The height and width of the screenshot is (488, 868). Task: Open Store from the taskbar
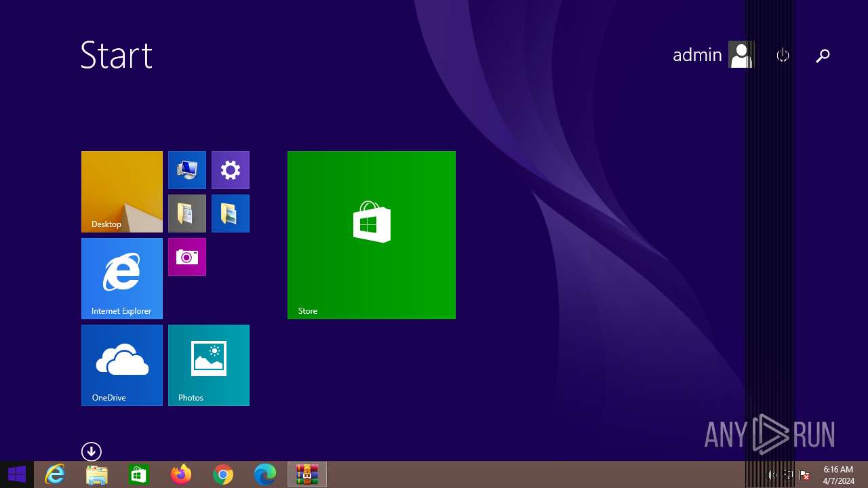139,474
